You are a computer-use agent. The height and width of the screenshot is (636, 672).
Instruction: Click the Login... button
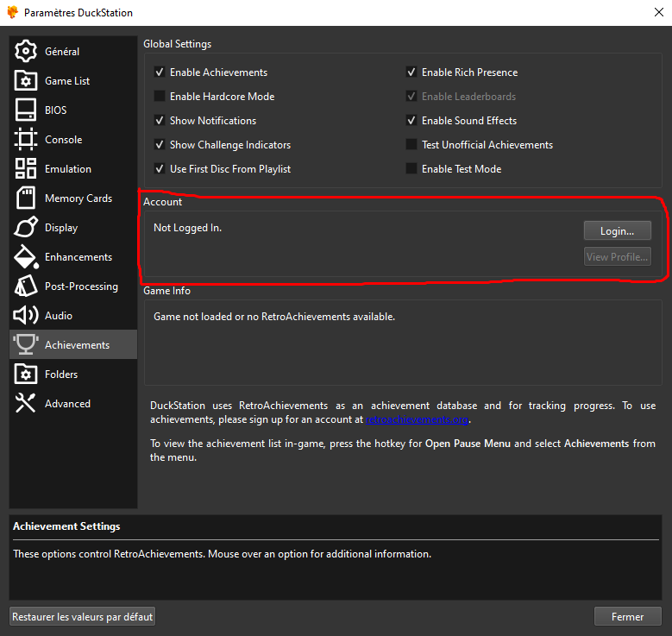pos(617,230)
